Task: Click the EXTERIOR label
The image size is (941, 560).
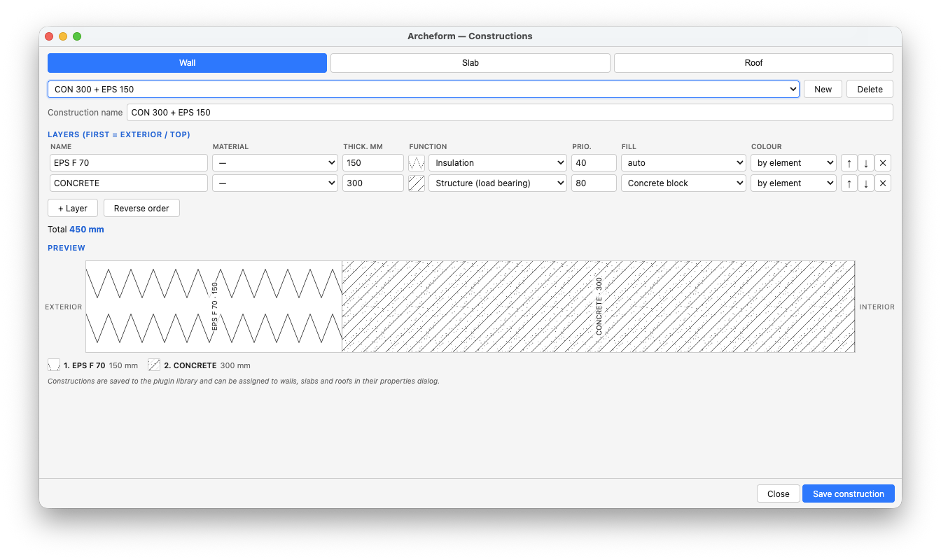Action: (x=64, y=307)
